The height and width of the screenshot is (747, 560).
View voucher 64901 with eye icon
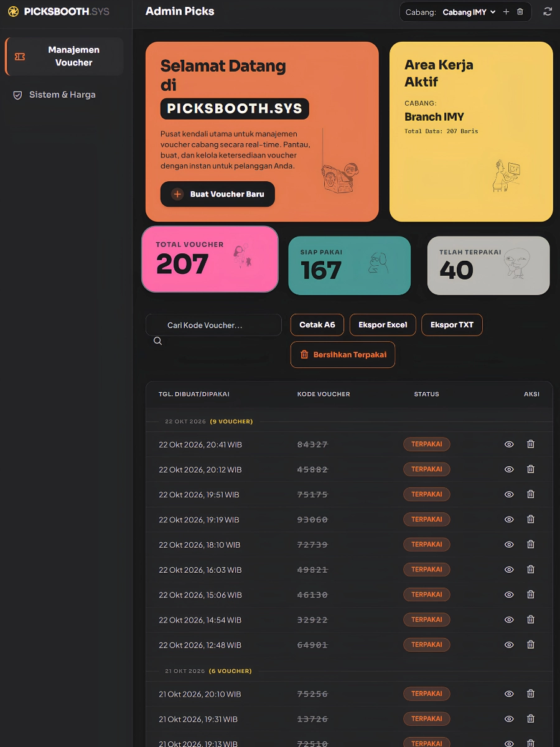[x=509, y=645]
